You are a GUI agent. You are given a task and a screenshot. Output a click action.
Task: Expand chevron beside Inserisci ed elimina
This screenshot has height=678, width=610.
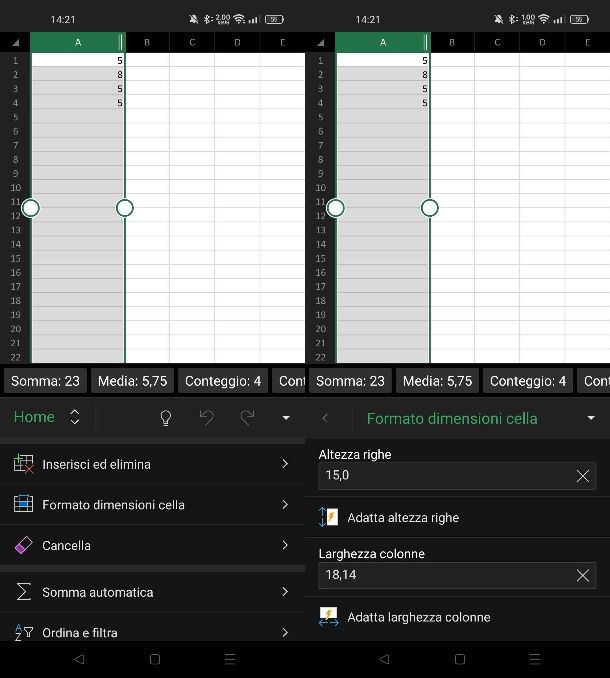pyautogui.click(x=285, y=464)
